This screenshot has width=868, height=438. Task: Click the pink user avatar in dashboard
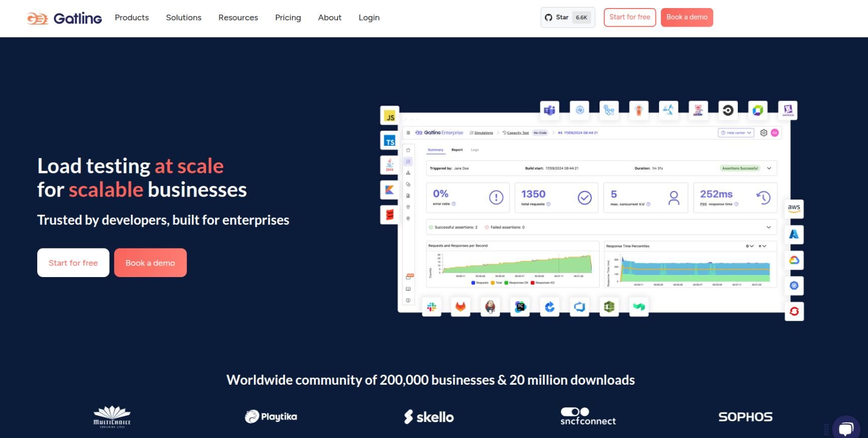pyautogui.click(x=775, y=133)
